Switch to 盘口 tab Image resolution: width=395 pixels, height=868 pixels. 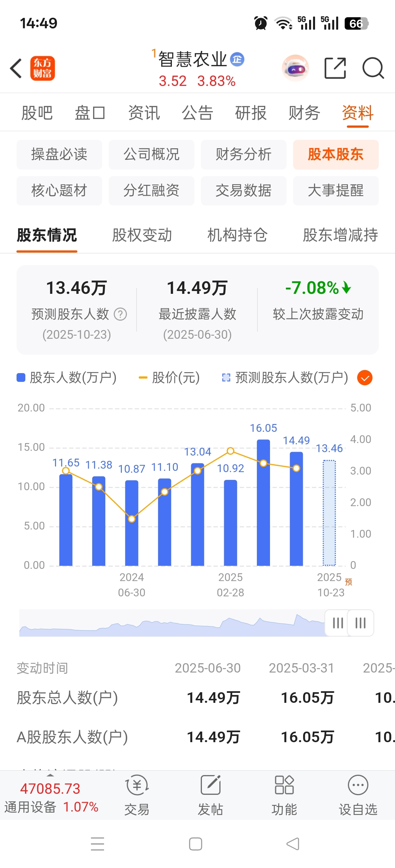[90, 112]
